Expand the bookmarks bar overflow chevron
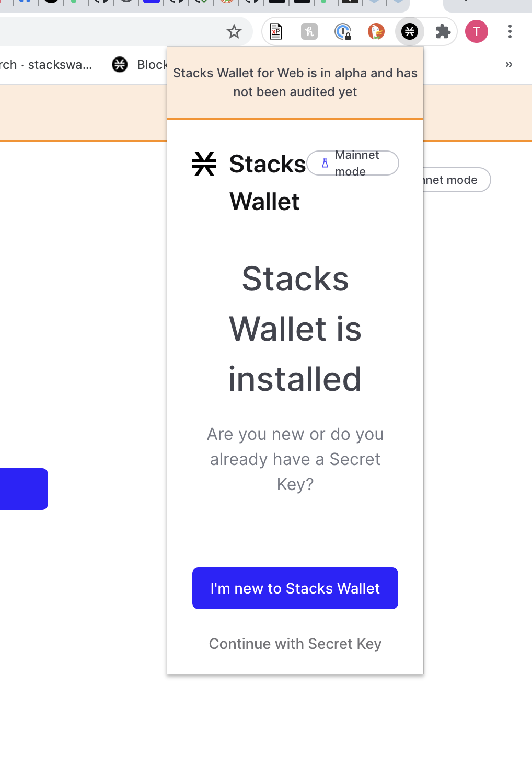 click(x=508, y=64)
